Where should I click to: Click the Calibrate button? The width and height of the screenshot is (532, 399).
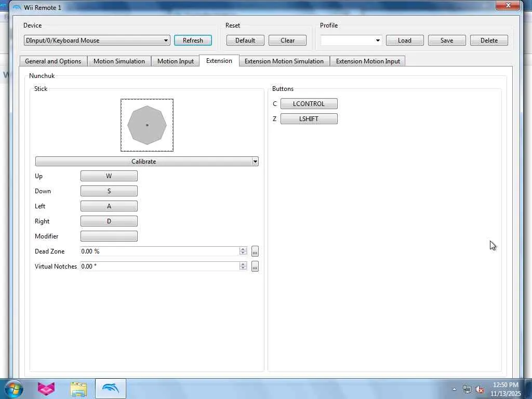tap(143, 162)
